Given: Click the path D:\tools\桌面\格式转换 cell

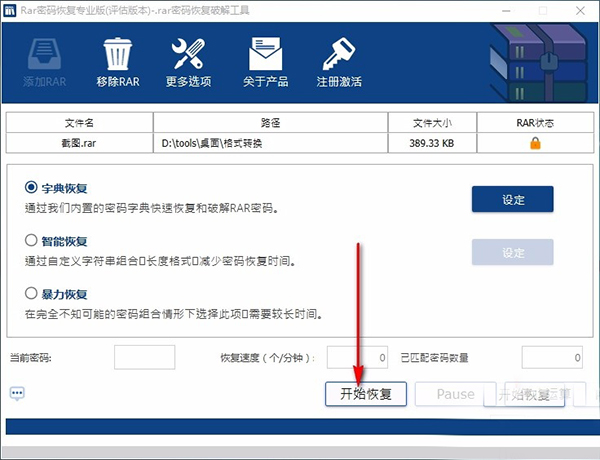Looking at the screenshot, I should coord(271,143).
